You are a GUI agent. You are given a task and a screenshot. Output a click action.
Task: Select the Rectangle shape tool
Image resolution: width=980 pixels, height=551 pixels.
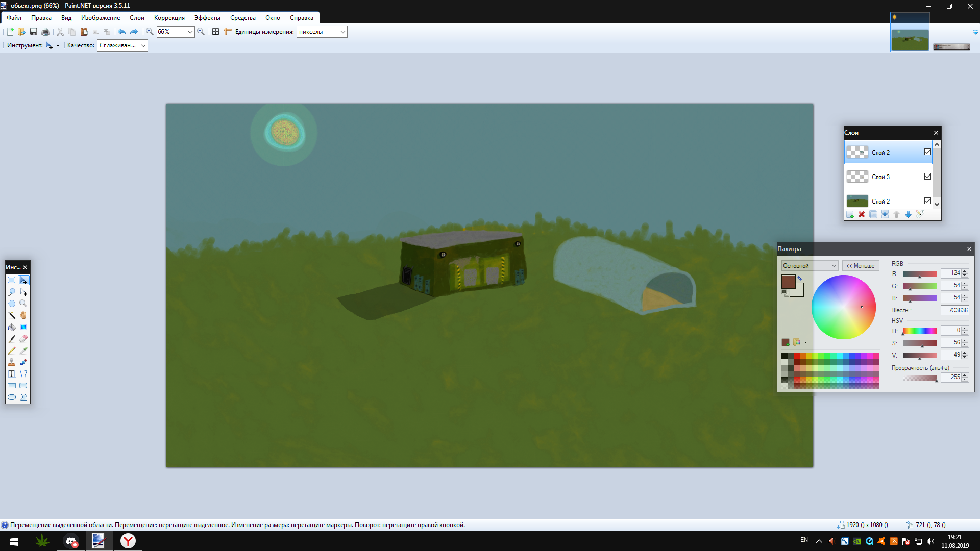coord(12,386)
